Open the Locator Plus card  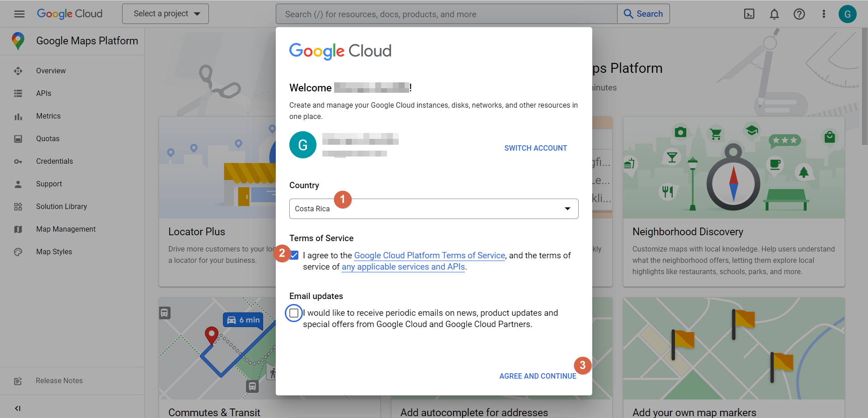[x=217, y=202]
